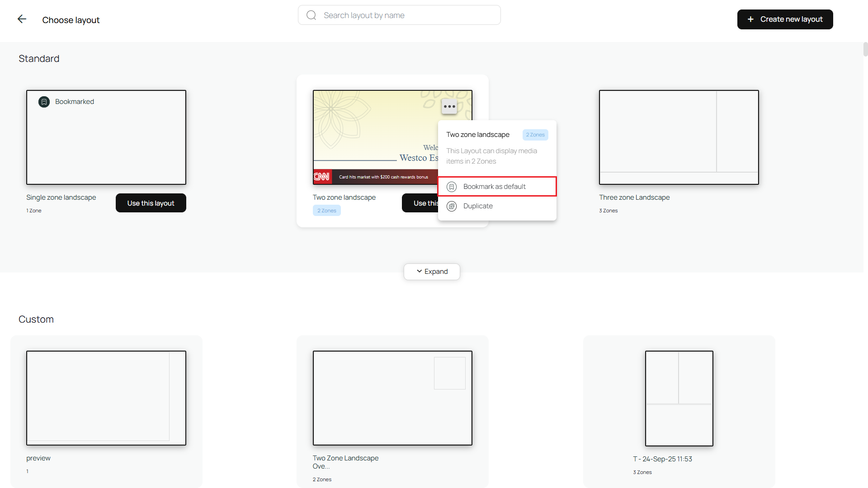Click the back arrow next to Choose layout

22,19
